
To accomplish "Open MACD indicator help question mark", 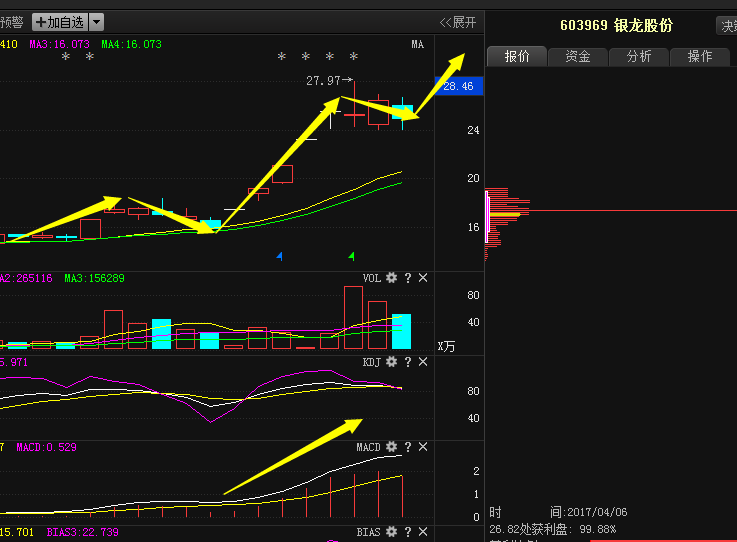I will 408,447.
